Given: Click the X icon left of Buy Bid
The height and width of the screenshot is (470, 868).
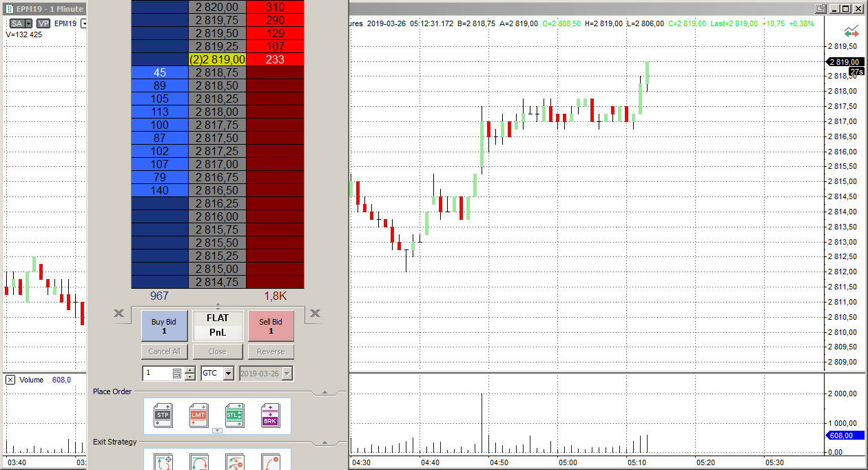Looking at the screenshot, I should (118, 314).
